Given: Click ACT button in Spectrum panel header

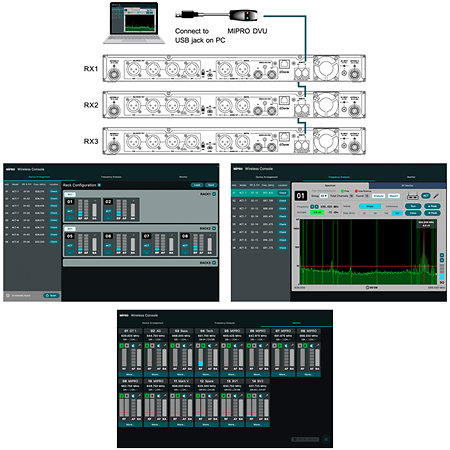Looking at the screenshot, I should click(426, 196).
